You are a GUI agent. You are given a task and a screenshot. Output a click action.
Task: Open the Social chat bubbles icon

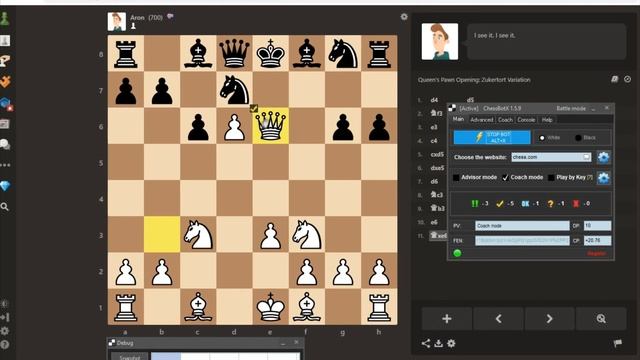coord(5,144)
